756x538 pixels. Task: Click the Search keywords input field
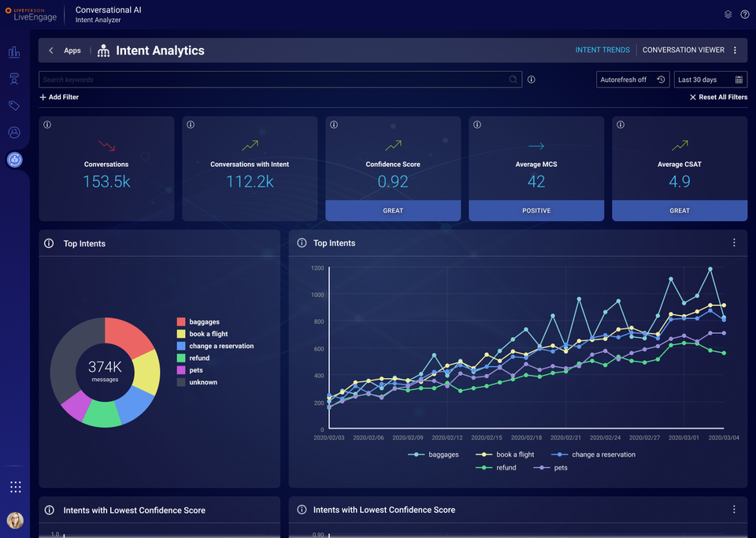click(276, 80)
